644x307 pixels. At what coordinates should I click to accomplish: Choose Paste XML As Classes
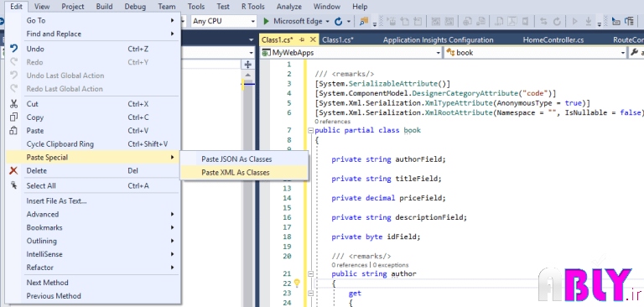[x=244, y=173]
